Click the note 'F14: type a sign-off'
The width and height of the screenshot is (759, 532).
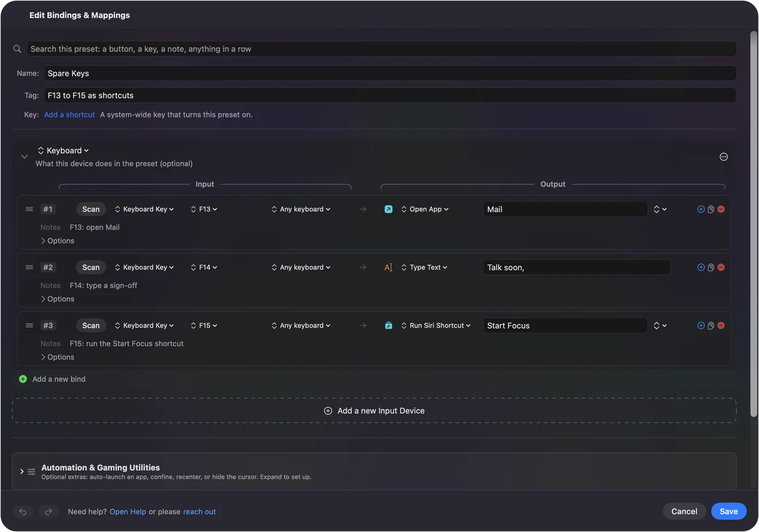pyautogui.click(x=104, y=285)
